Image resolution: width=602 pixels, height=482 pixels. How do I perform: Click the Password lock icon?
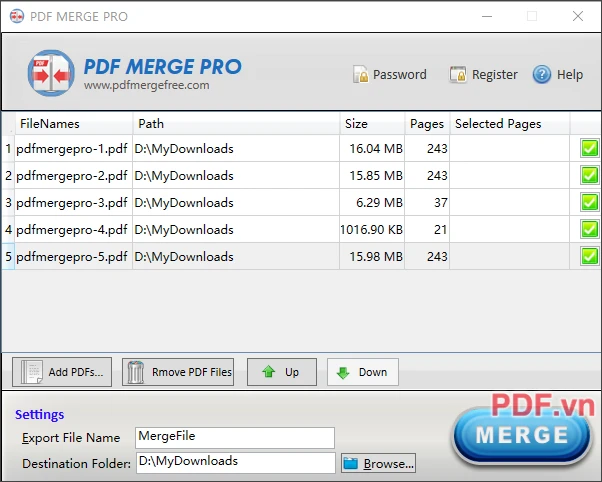[x=360, y=74]
